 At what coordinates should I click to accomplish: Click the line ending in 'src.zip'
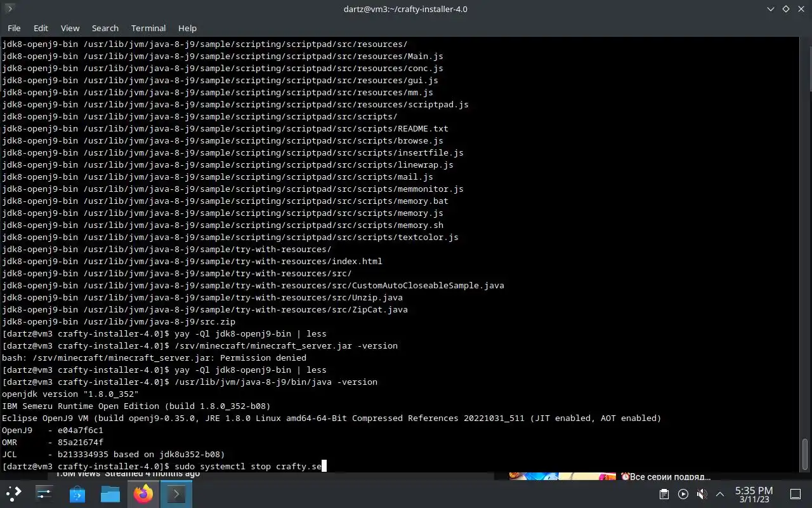119,322
